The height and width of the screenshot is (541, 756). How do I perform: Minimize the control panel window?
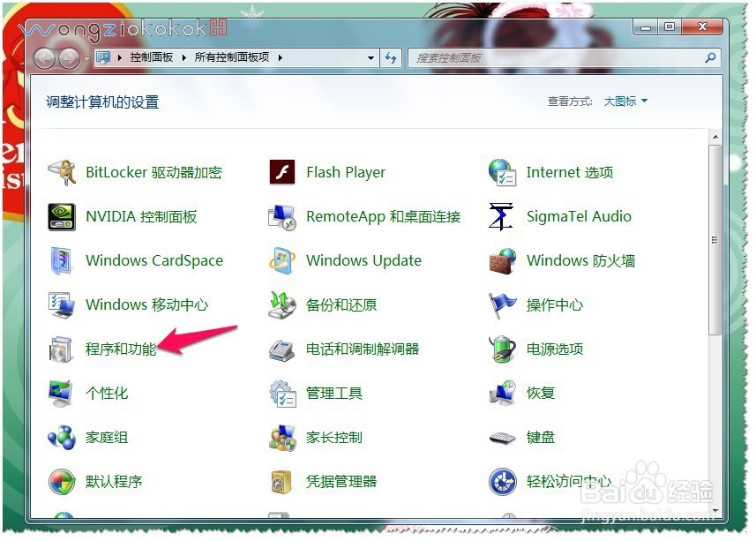(646, 27)
